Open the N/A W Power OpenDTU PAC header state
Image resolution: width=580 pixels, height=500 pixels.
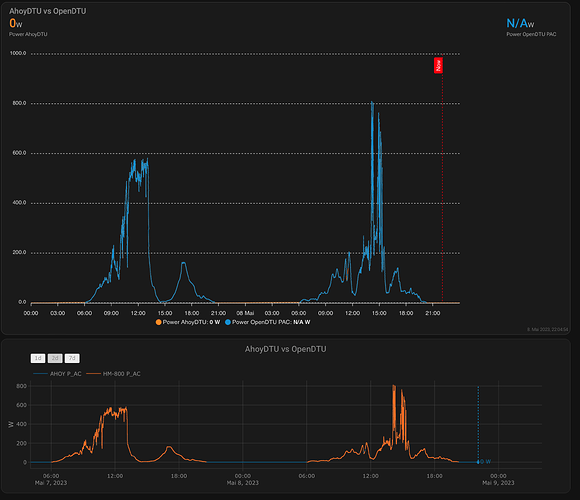[520, 24]
